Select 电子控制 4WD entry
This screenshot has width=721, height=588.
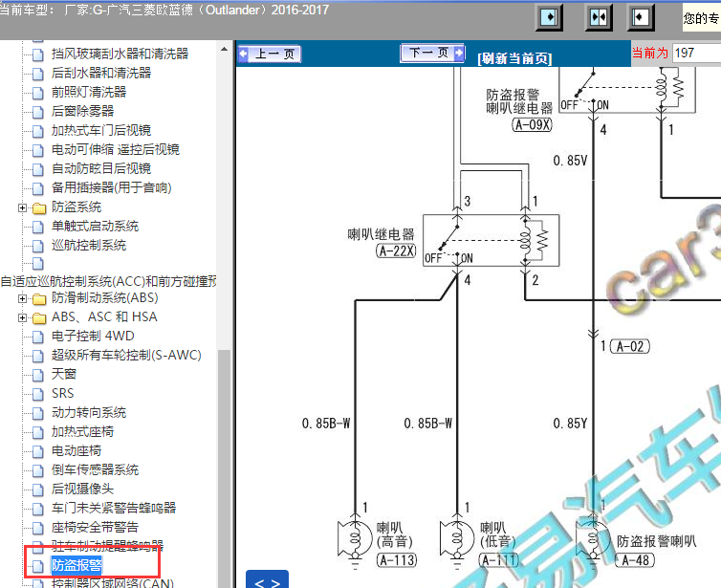coord(93,336)
